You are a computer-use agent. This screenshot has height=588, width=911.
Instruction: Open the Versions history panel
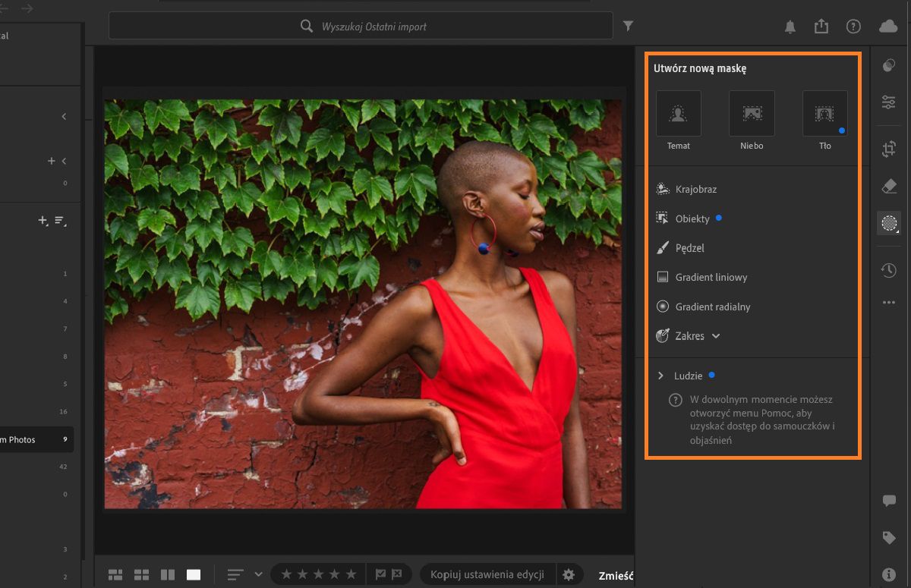[889, 270]
